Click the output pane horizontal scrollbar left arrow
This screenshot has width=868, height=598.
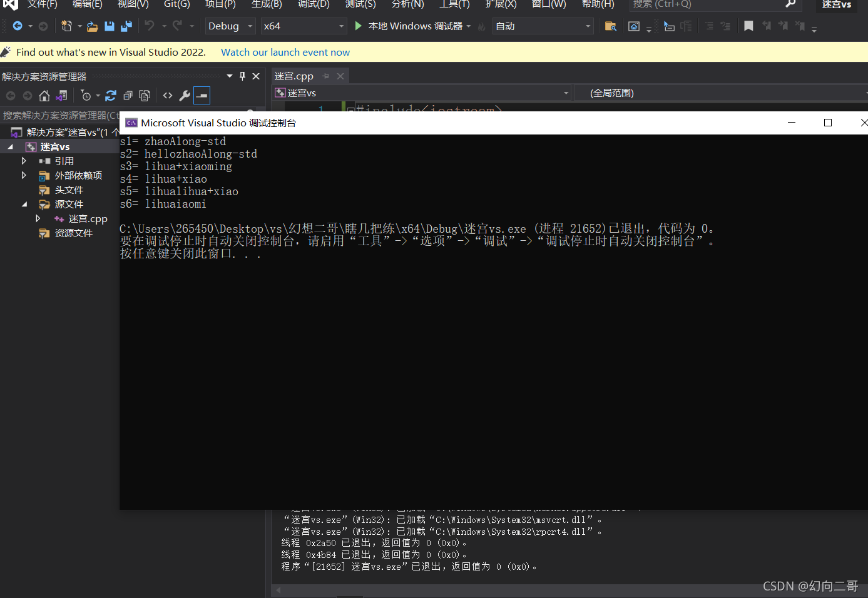pyautogui.click(x=278, y=590)
